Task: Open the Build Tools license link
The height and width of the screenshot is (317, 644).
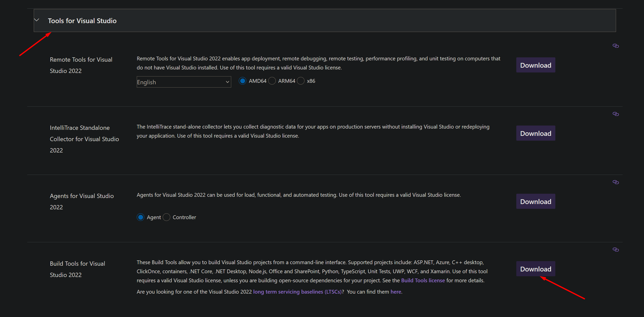Action: click(x=423, y=281)
